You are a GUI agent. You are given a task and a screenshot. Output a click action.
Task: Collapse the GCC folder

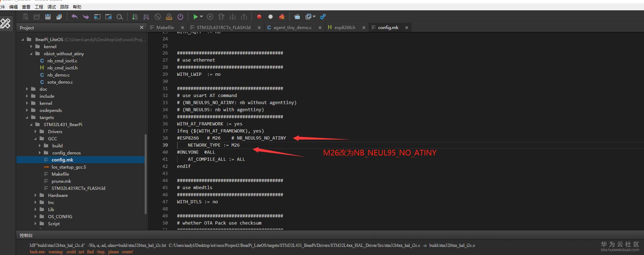(35, 139)
